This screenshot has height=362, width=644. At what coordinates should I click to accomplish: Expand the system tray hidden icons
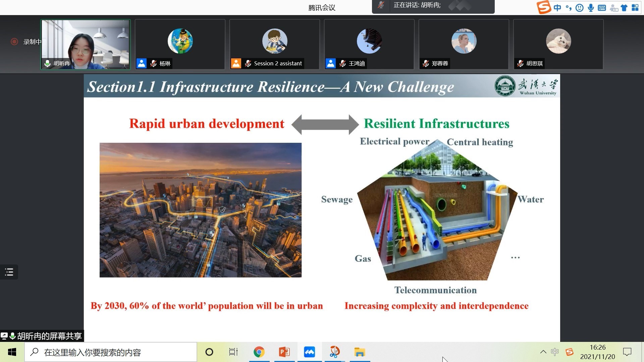click(x=543, y=352)
